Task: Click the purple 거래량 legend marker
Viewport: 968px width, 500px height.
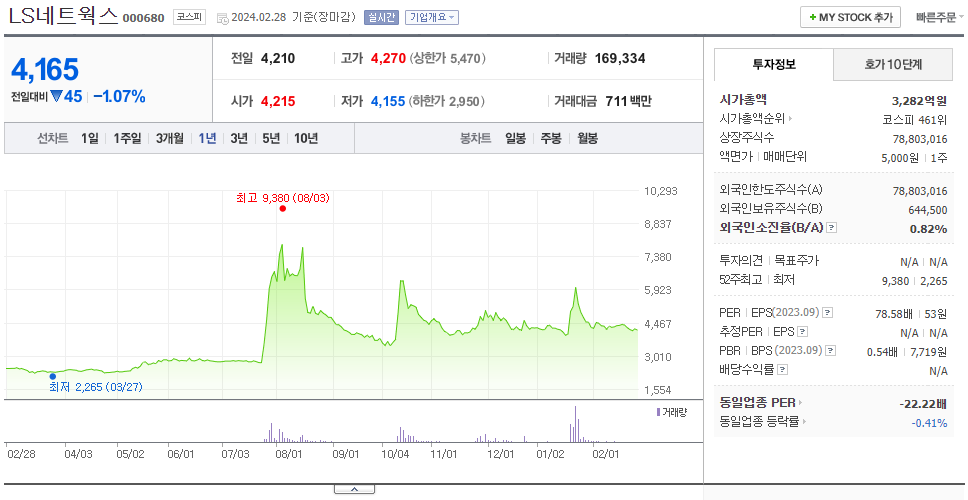Action: (x=658, y=412)
